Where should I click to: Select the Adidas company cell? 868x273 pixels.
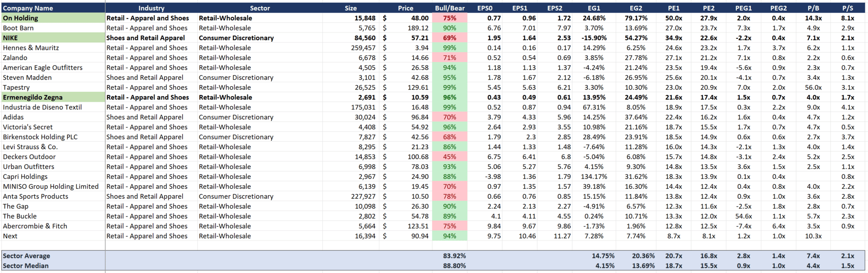click(53, 117)
